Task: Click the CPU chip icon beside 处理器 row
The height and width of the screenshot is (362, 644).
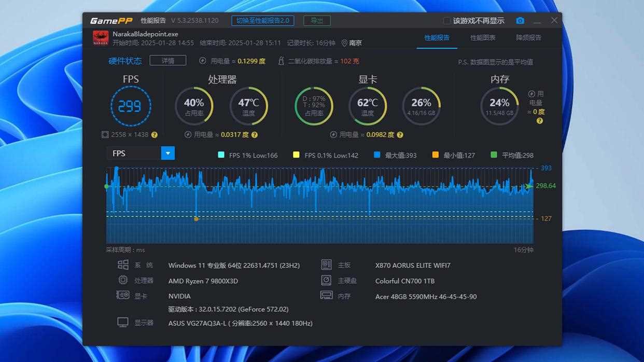Action: (x=123, y=281)
